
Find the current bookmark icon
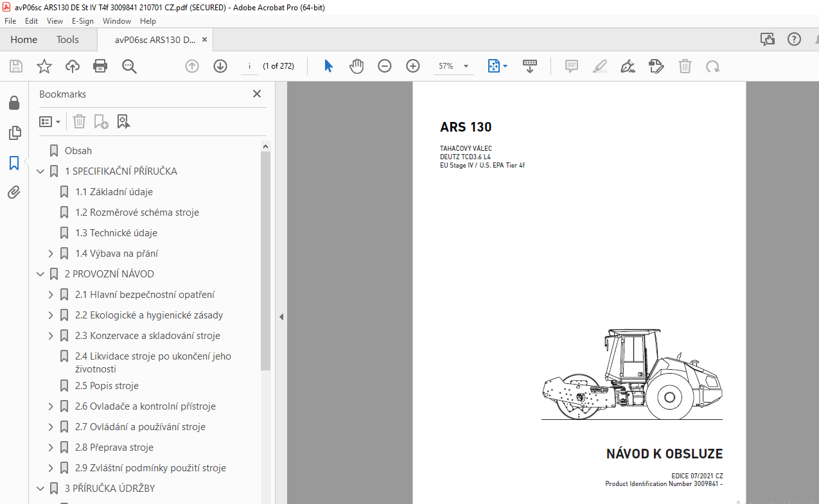coord(123,121)
